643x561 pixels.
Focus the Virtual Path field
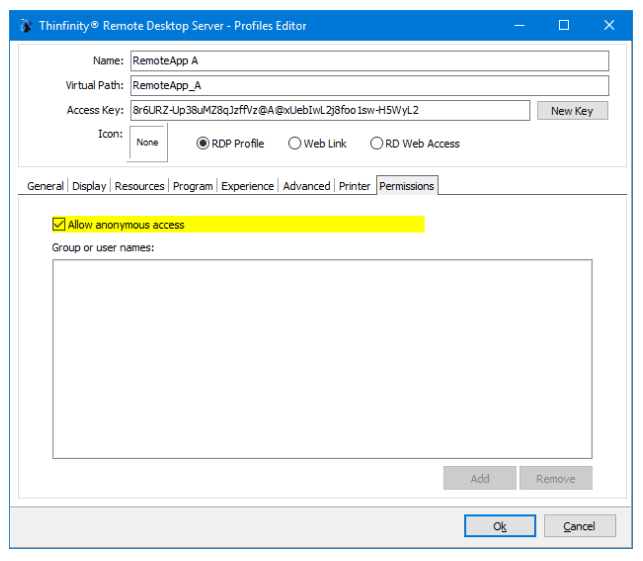[368, 86]
